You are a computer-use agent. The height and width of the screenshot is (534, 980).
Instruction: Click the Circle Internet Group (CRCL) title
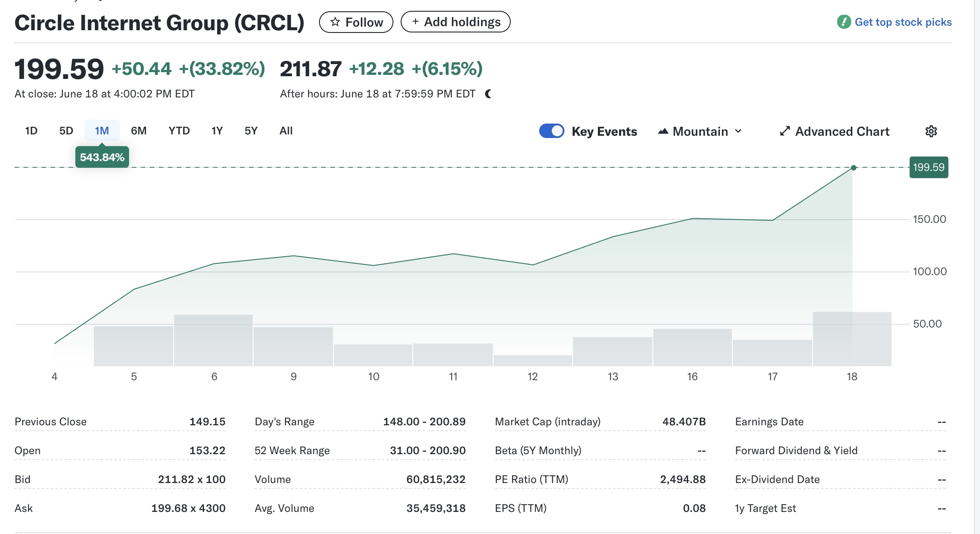[159, 23]
